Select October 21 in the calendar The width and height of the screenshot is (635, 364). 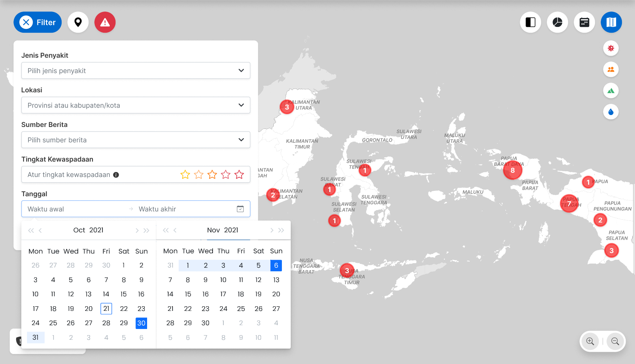(x=106, y=309)
